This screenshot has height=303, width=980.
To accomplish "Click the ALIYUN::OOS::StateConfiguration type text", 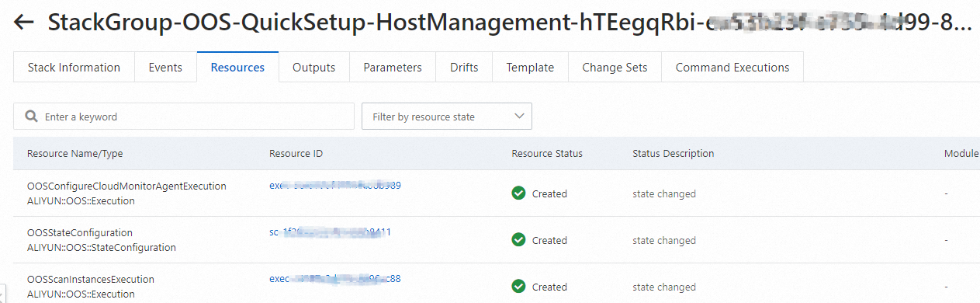I will [x=102, y=248].
